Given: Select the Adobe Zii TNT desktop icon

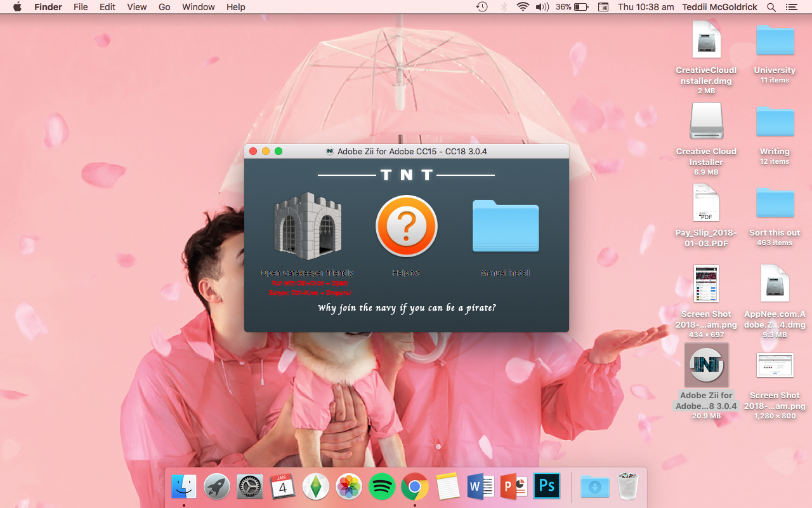Looking at the screenshot, I should tap(706, 365).
